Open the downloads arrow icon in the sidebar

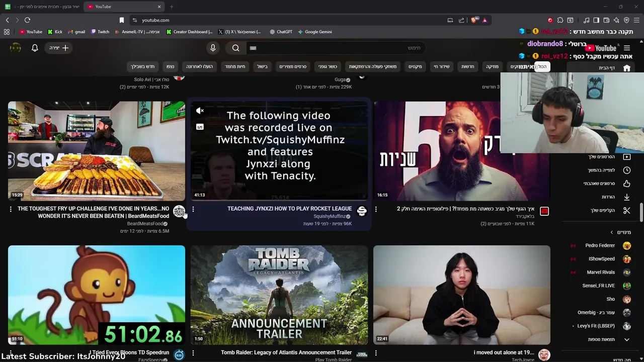click(x=626, y=197)
